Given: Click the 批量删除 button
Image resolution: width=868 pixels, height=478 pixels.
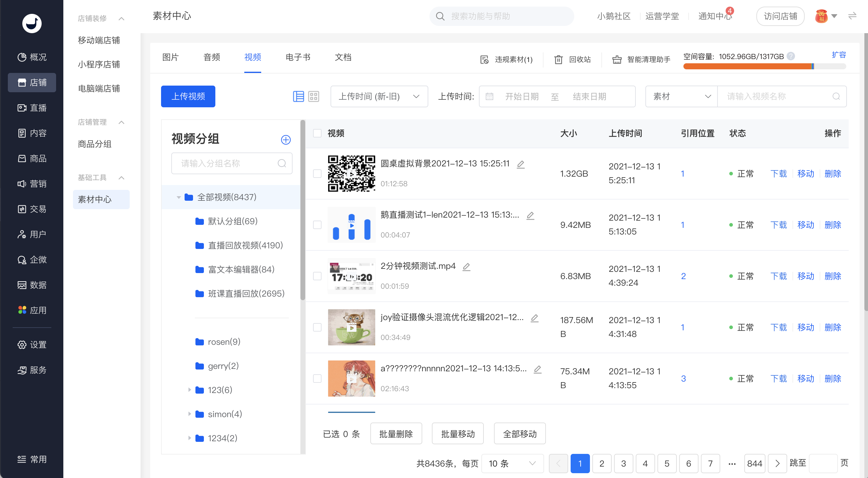Looking at the screenshot, I should tap(396, 434).
